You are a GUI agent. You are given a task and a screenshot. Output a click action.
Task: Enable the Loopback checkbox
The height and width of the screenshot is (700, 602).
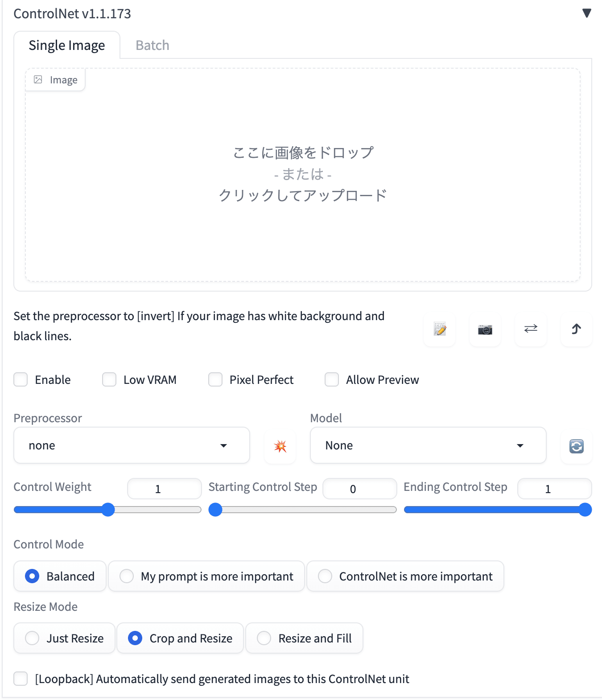21,679
